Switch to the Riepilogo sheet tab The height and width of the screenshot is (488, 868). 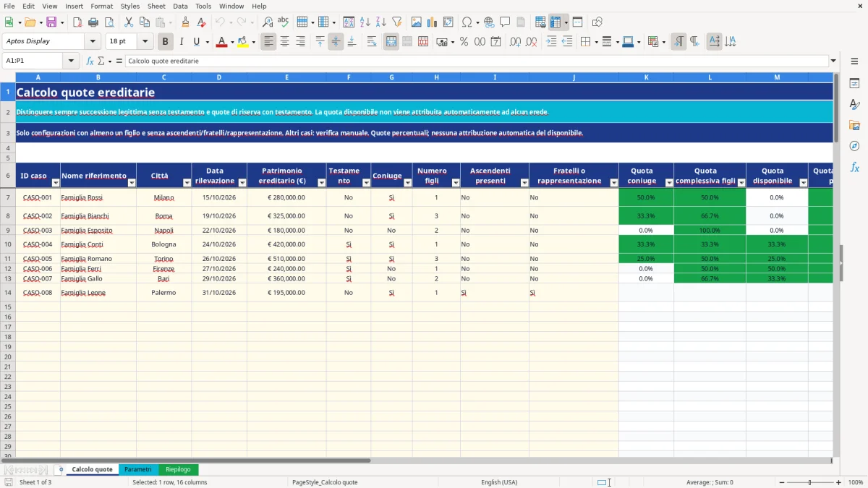click(x=178, y=469)
